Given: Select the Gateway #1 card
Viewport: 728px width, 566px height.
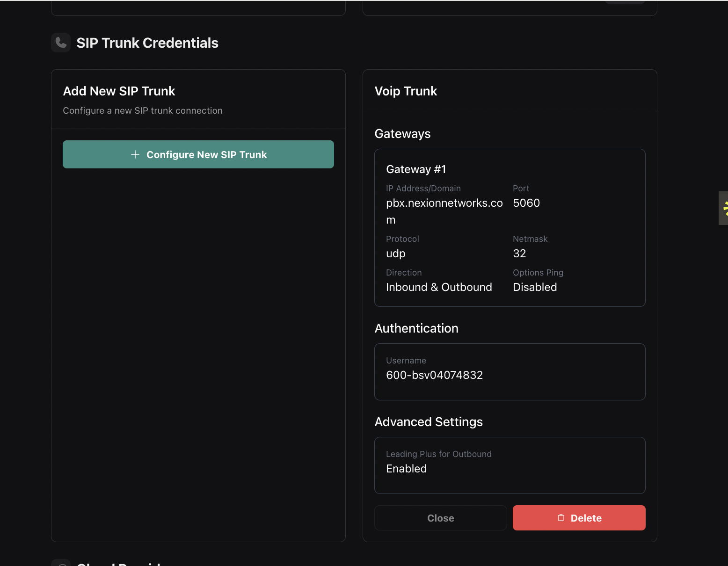Looking at the screenshot, I should pyautogui.click(x=510, y=228).
